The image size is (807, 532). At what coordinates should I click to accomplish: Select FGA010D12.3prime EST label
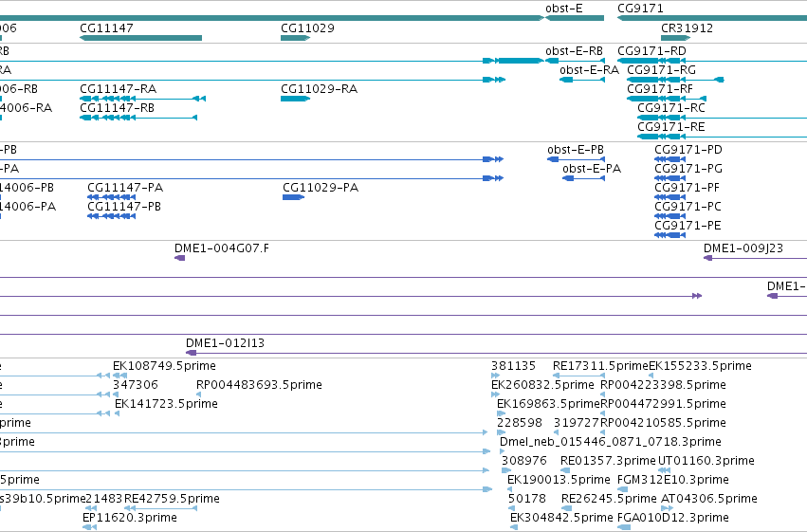click(673, 518)
